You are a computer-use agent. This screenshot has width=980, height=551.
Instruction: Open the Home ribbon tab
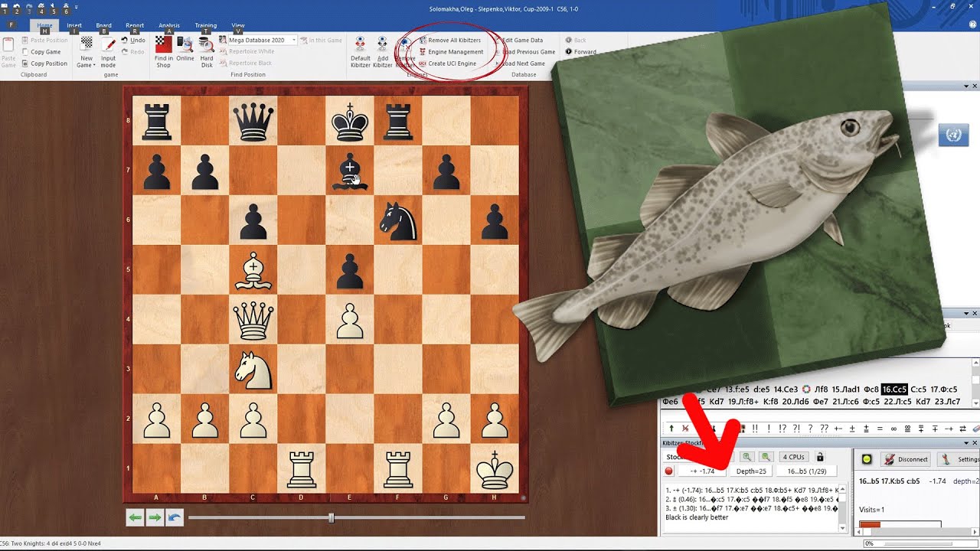[x=44, y=25]
